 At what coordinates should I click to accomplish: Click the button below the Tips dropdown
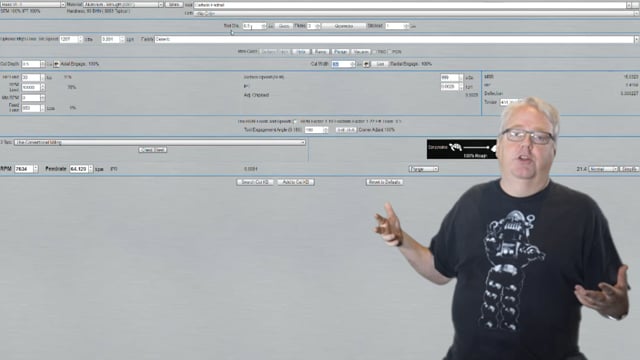(x=153, y=150)
